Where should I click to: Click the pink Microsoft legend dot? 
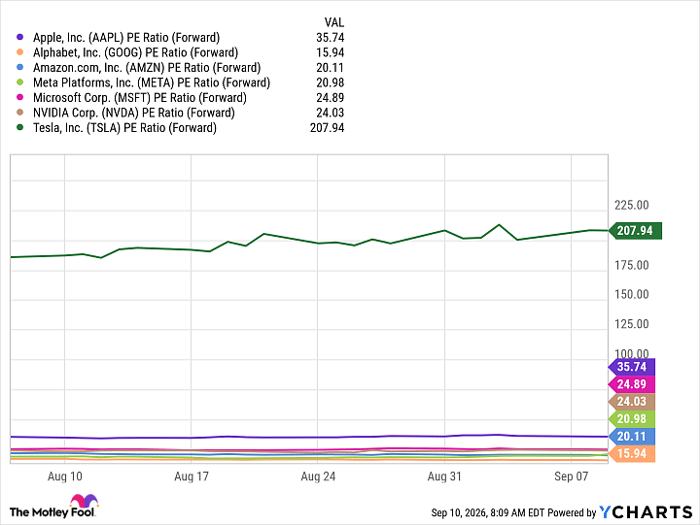[x=20, y=97]
